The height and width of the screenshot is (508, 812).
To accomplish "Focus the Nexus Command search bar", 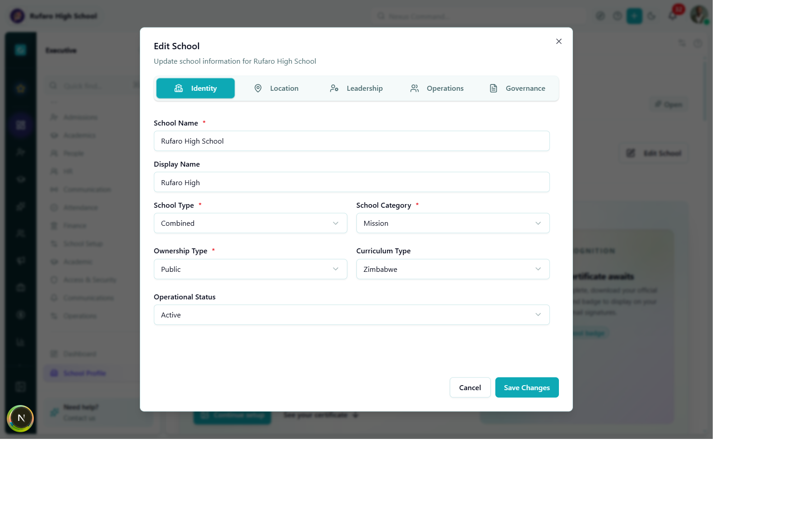I will pyautogui.click(x=478, y=16).
